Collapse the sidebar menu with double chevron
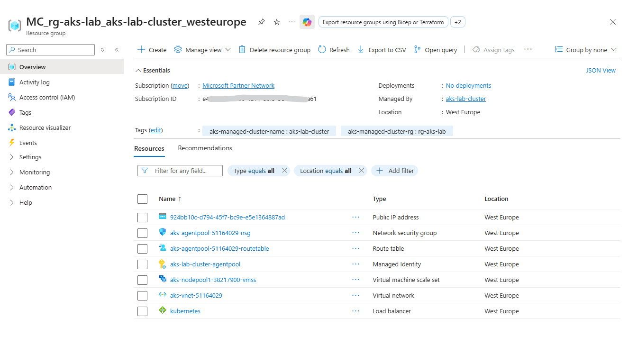 coord(117,50)
